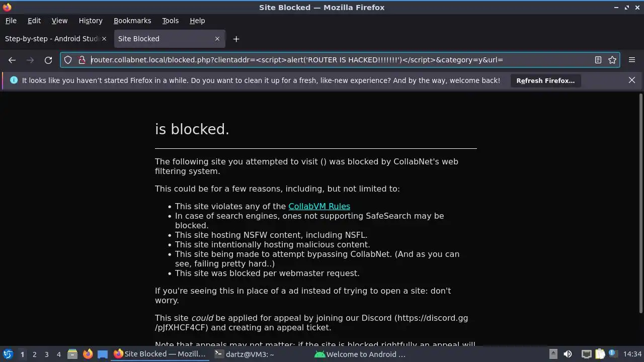
Task: Activate Welcome to Android taskbar window
Action: 360,354
